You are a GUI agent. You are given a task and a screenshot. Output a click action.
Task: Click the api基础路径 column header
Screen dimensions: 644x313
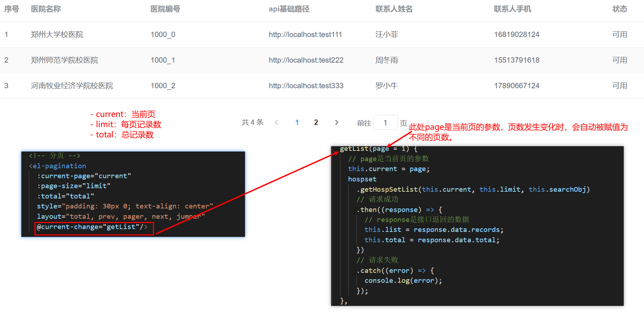tap(289, 9)
